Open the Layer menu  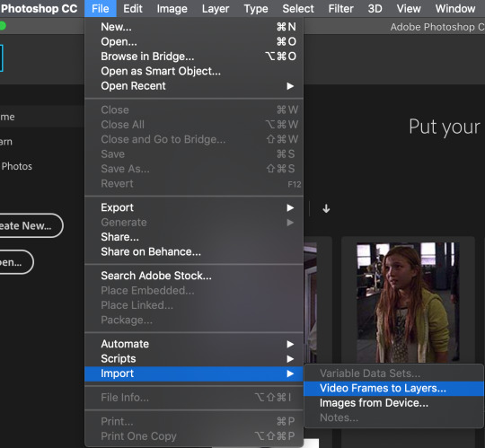tap(216, 9)
